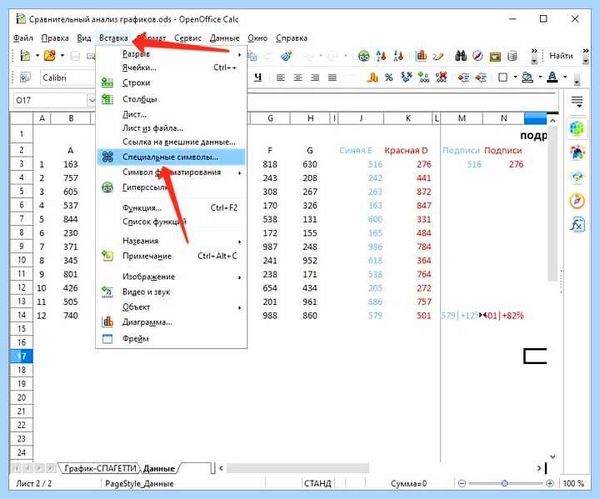The width and height of the screenshot is (600, 499).
Task: Click the Standard number format icon
Action: pyautogui.click(x=406, y=78)
